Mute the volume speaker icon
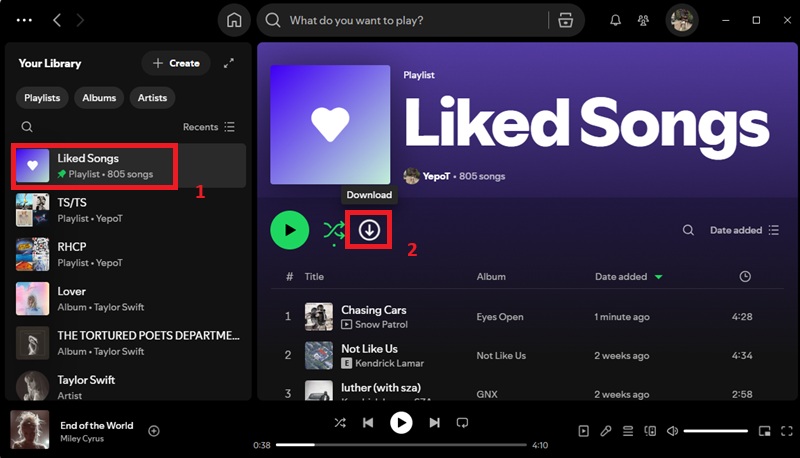 (x=672, y=431)
